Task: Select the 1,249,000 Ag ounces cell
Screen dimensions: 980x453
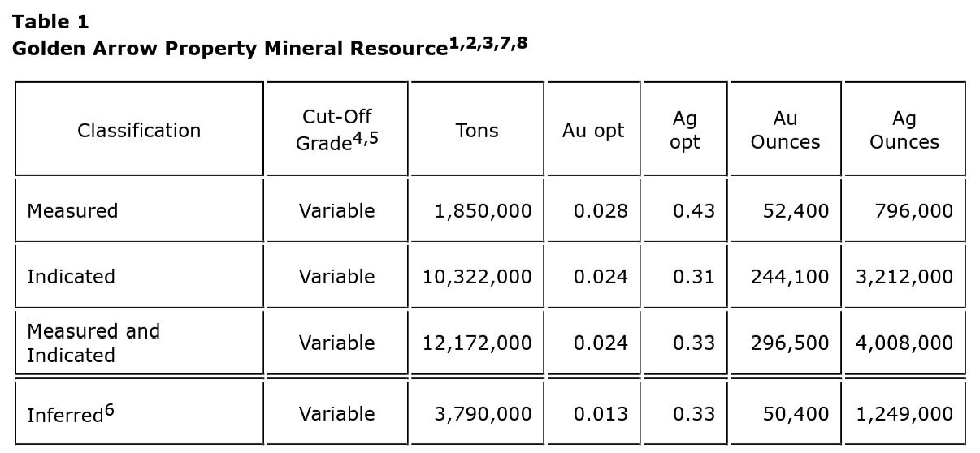Action: pyautogui.click(x=904, y=414)
